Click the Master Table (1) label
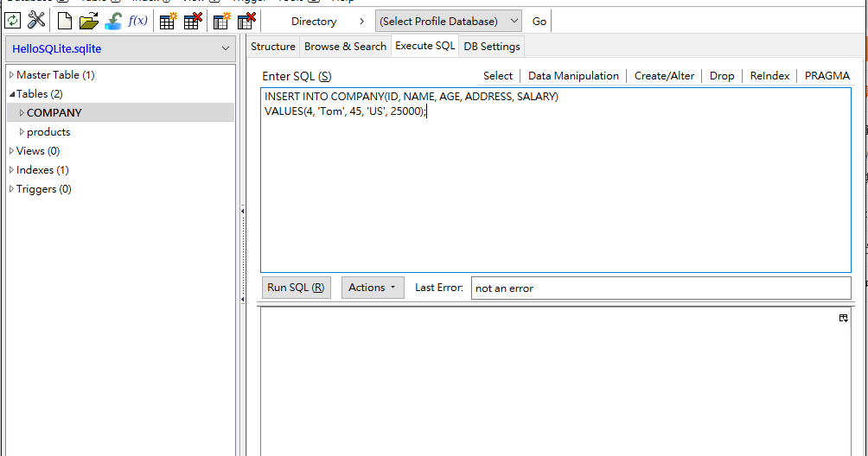 (x=55, y=74)
